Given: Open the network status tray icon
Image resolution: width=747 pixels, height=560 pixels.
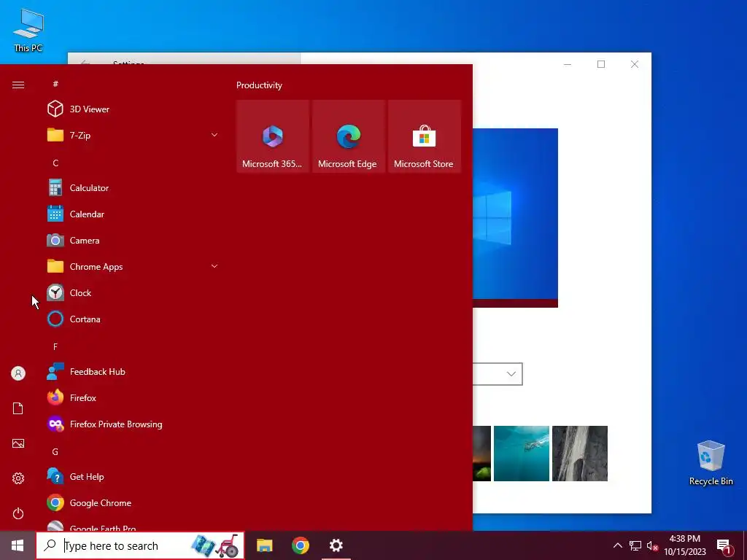Looking at the screenshot, I should click(x=635, y=545).
